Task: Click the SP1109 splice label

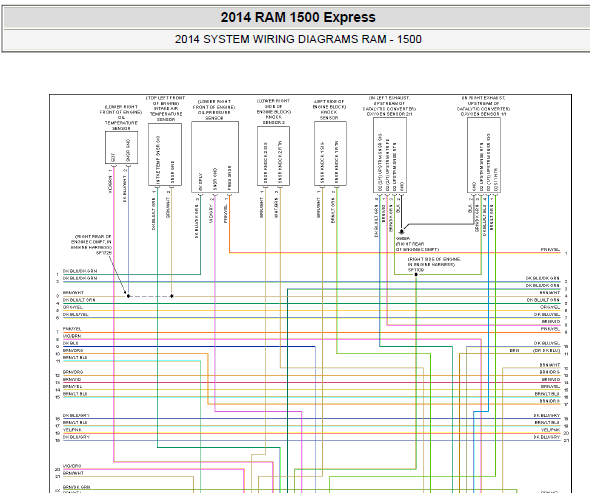Action: 416,270
